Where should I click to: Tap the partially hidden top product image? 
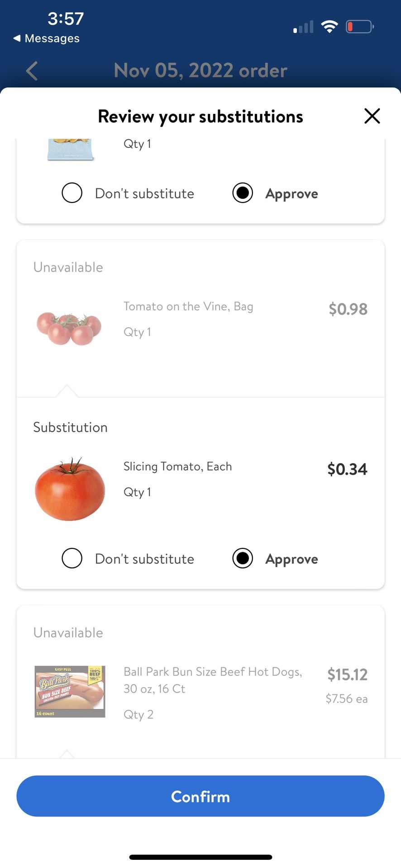point(71,150)
